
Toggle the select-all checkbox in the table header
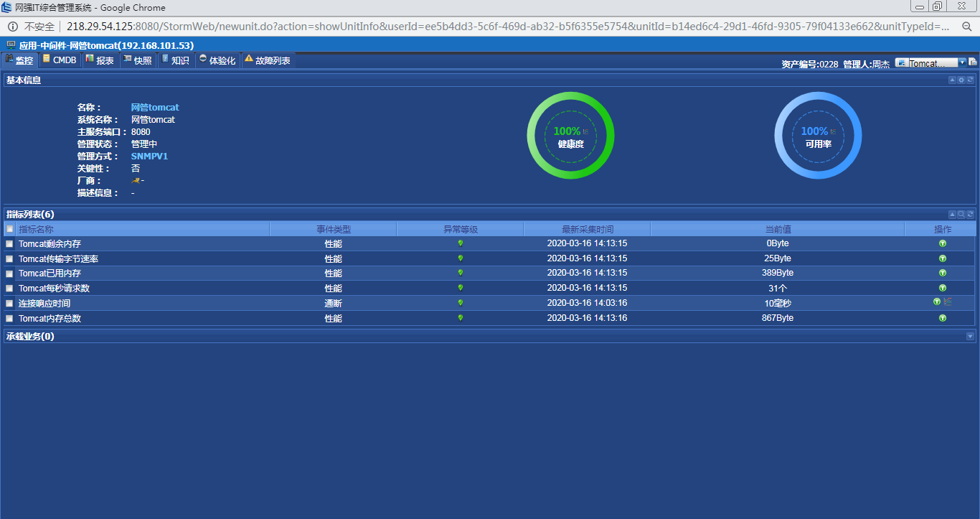pos(10,229)
